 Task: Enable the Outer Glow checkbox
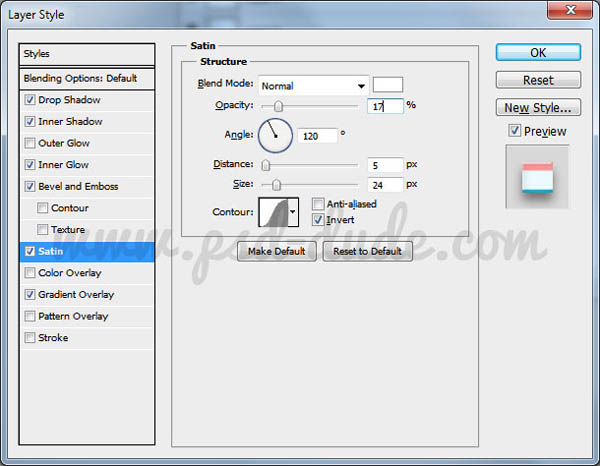(x=30, y=143)
